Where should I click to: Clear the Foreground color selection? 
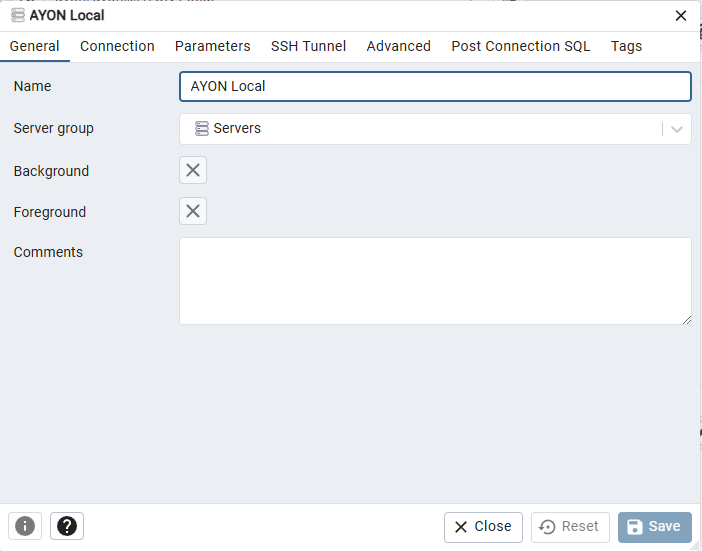pos(193,211)
